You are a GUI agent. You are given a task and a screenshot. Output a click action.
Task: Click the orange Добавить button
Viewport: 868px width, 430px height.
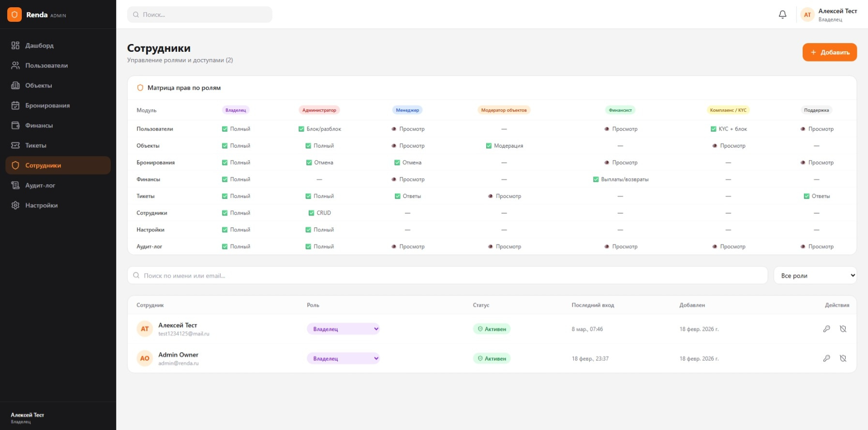click(829, 52)
